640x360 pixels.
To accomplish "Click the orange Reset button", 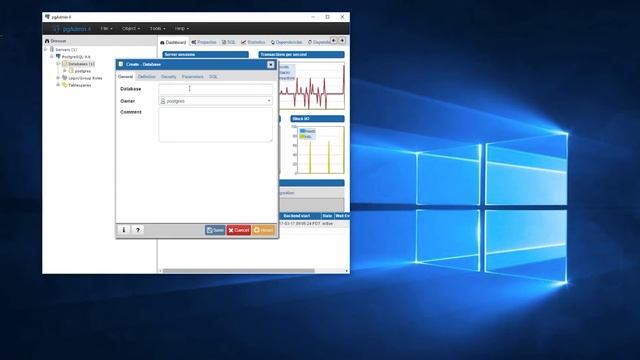I will [264, 230].
